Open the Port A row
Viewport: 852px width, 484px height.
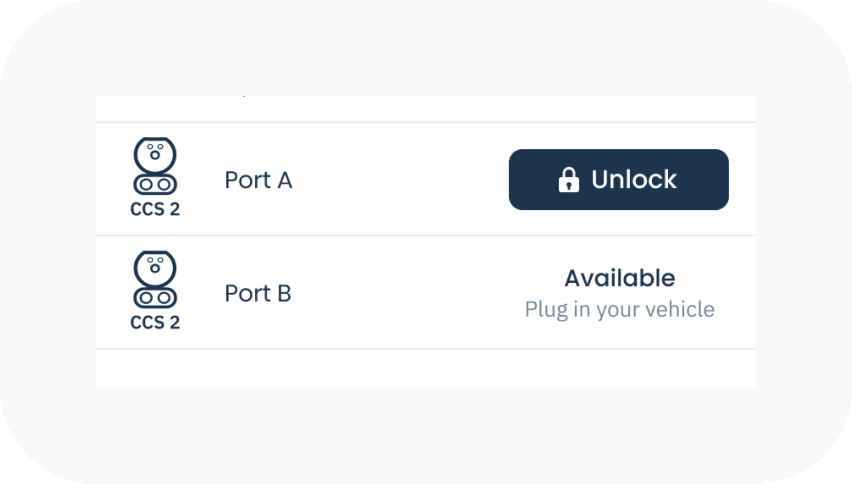[380, 180]
